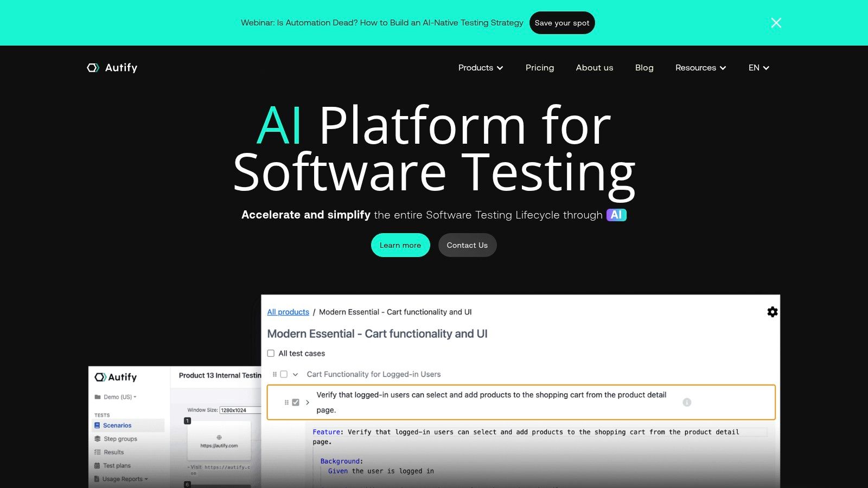This screenshot has height=488, width=868.
Task: Go to the Pricing page
Action: tap(540, 68)
